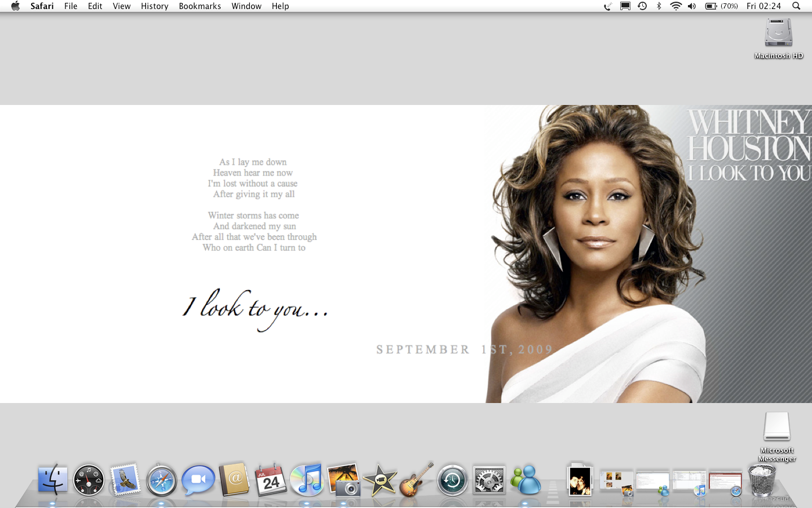The height and width of the screenshot is (508, 812).
Task: Expand the battery status menu
Action: 721,6
